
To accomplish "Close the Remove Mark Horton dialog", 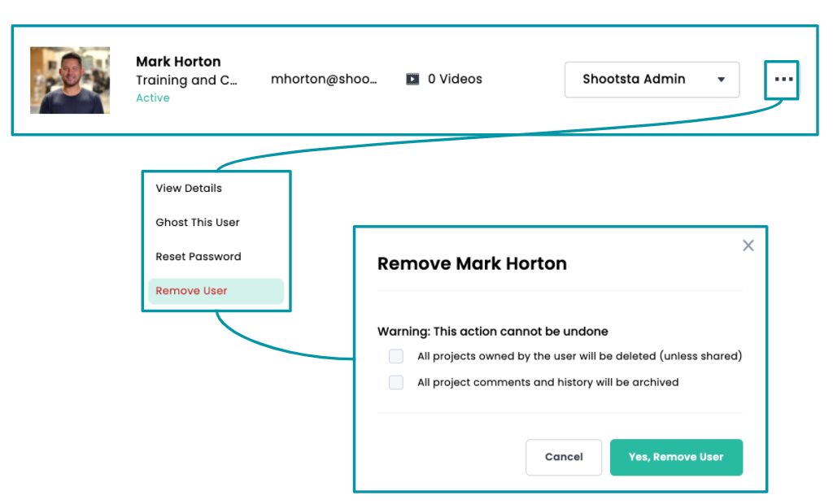I will pyautogui.click(x=748, y=245).
